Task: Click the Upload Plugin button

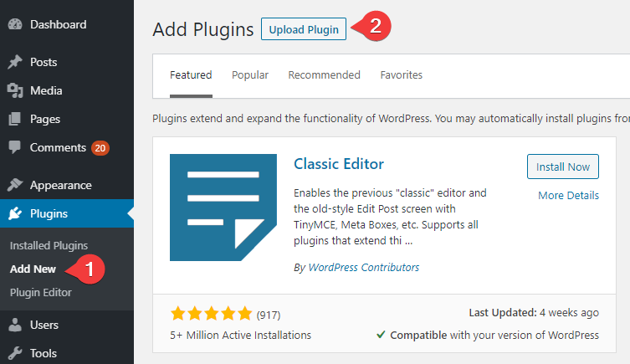Action: 304,29
